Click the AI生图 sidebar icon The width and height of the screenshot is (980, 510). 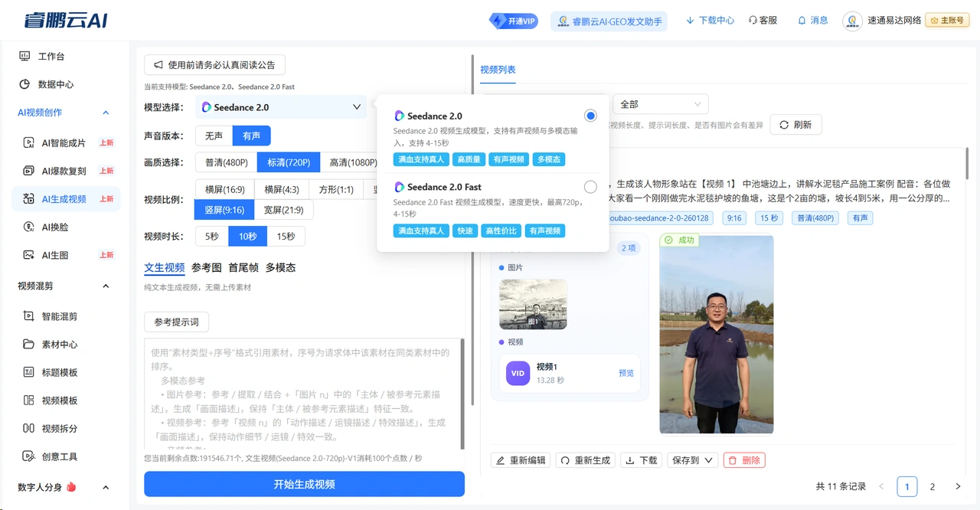point(28,255)
